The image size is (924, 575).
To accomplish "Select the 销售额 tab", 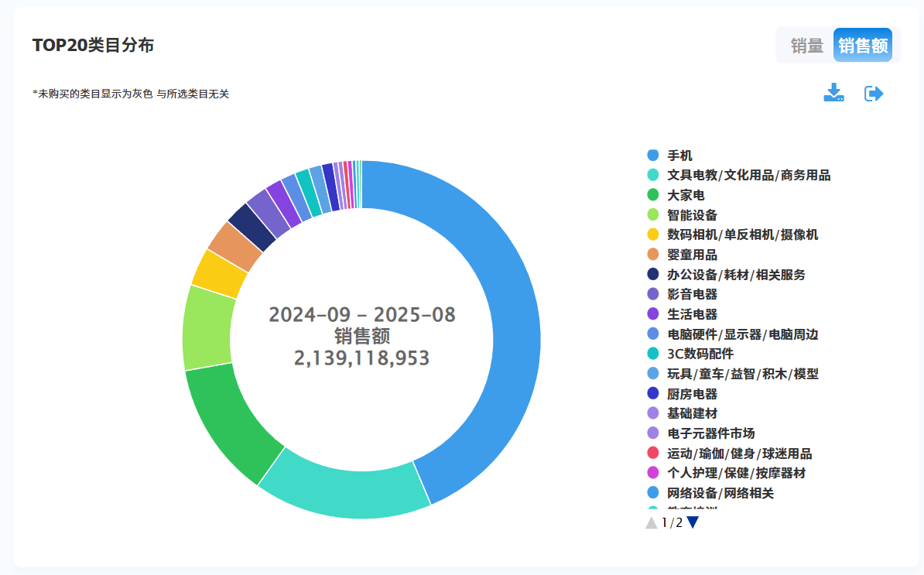I will click(863, 46).
